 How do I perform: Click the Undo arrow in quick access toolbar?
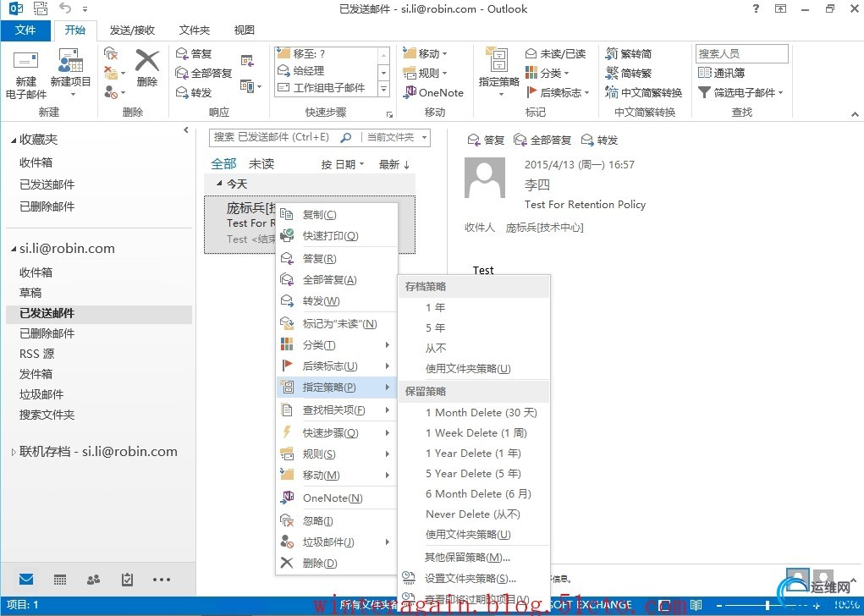[x=65, y=8]
